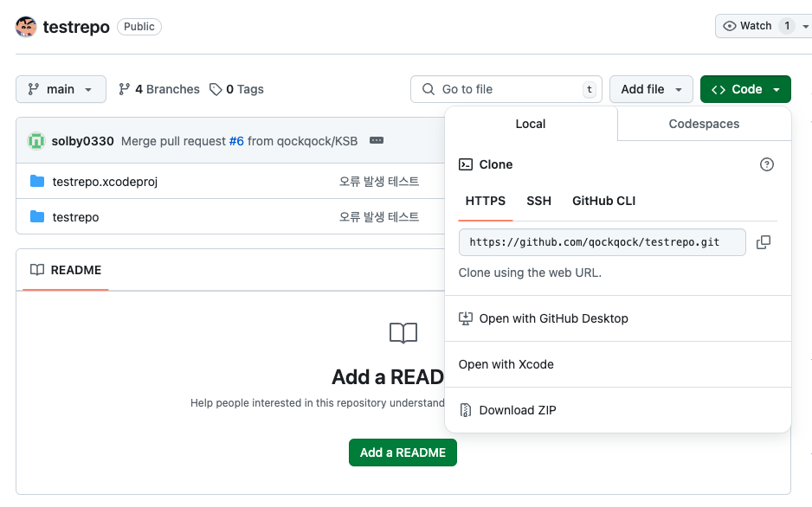Image resolution: width=812 pixels, height=507 pixels.
Task: Click the large book icon above Add a README
Action: tap(403, 332)
